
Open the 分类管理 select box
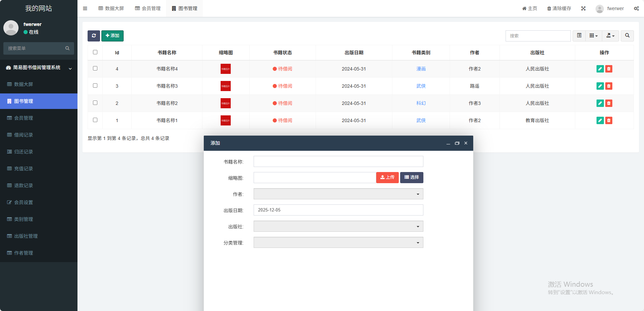pos(338,243)
